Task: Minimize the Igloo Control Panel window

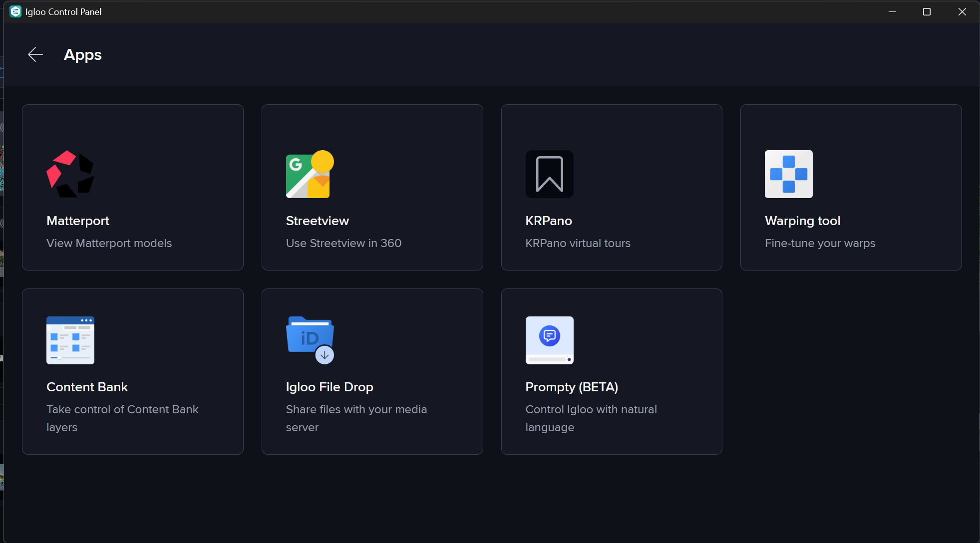Action: click(892, 11)
